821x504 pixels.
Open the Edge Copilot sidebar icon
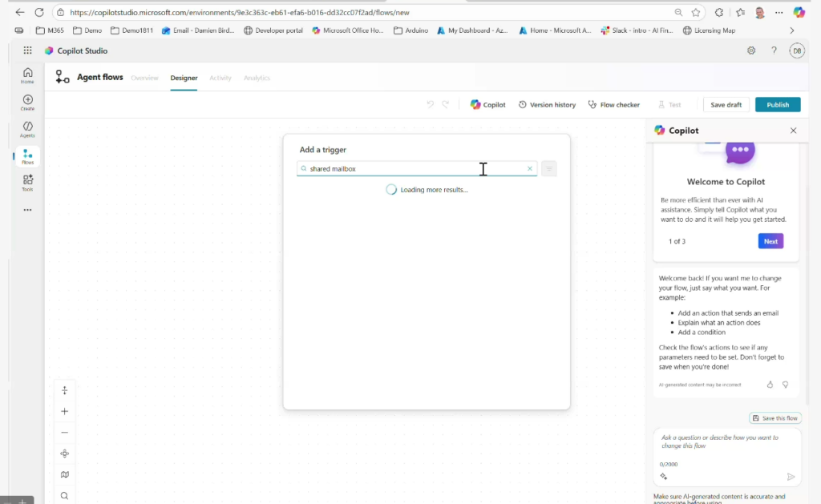tap(799, 12)
